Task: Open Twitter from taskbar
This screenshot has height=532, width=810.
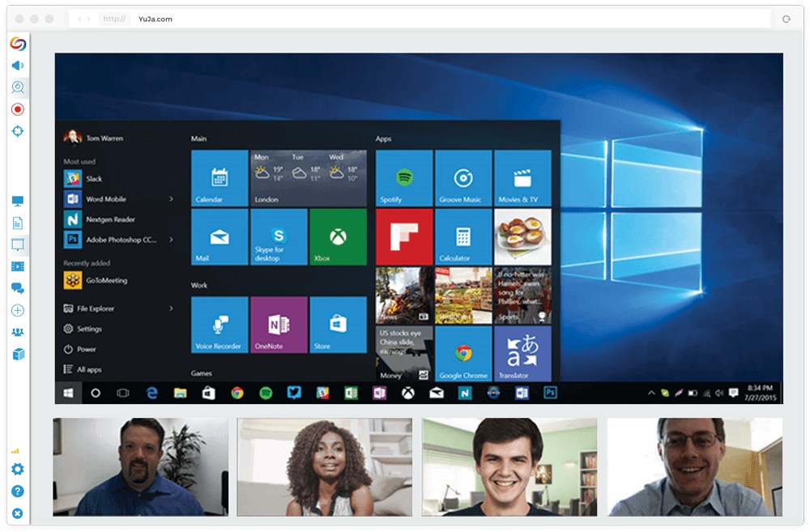Action: point(294,393)
